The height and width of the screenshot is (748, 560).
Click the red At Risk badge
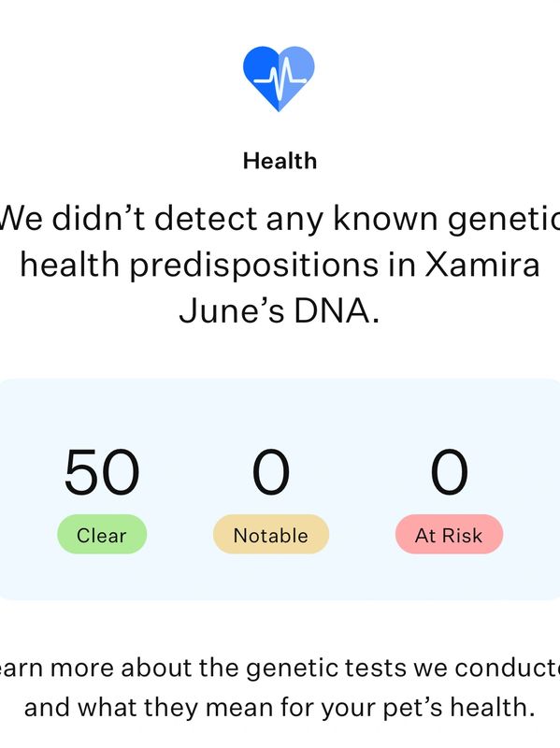click(449, 534)
